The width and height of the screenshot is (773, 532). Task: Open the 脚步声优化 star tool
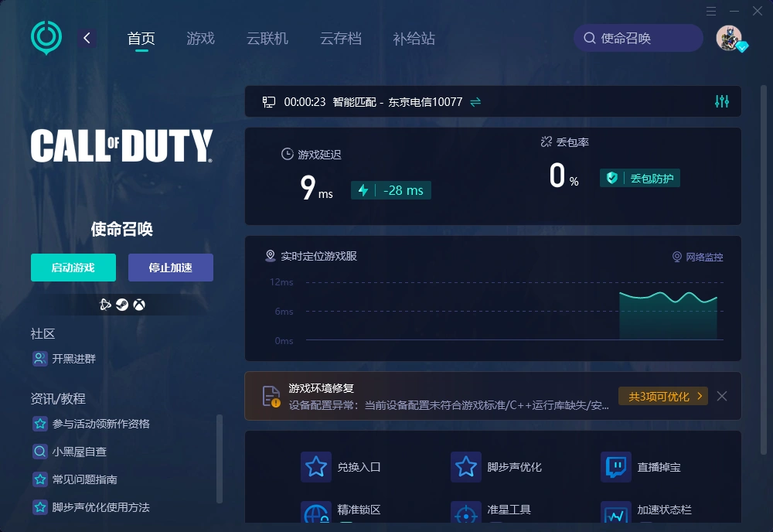point(466,466)
